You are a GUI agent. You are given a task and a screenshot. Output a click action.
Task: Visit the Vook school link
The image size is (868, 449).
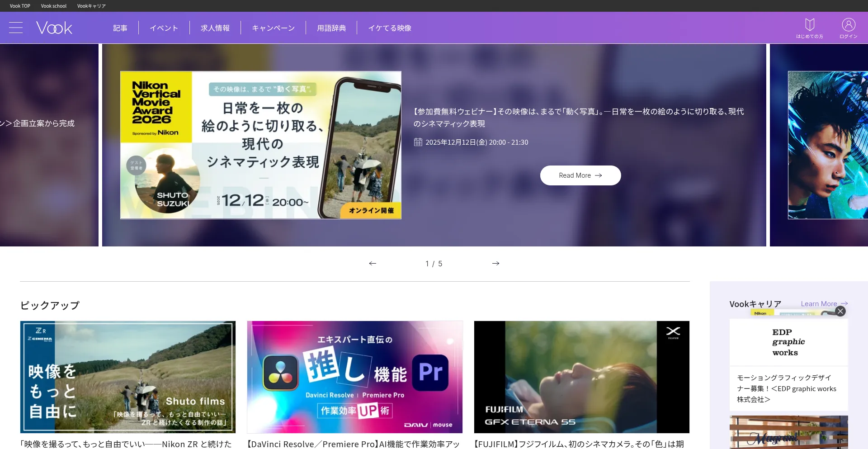pos(53,6)
